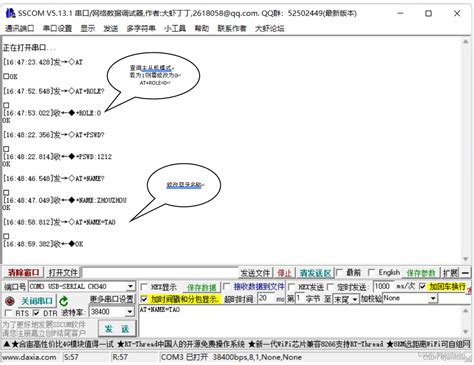The image size is (474, 365).
Task: Click the 扩展 button
Action: click(x=450, y=273)
